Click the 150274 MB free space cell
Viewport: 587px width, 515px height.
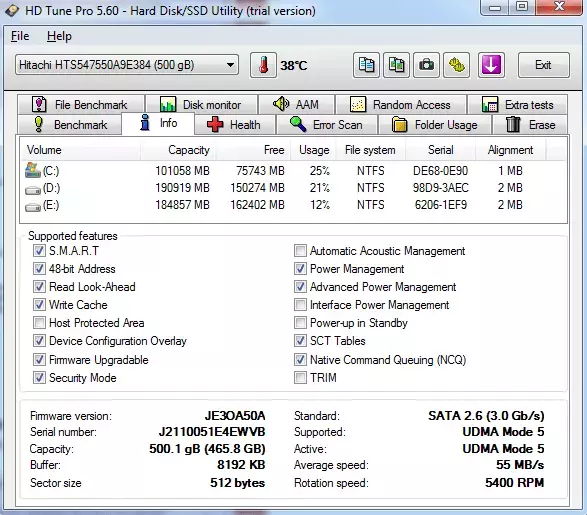click(x=258, y=188)
